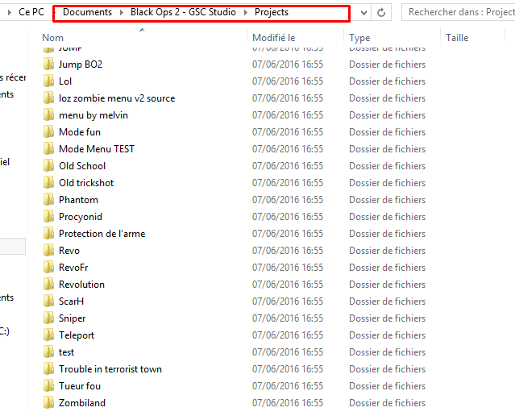Select the Trouble in terrorist town name
The width and height of the screenshot is (515, 420).
coord(110,369)
